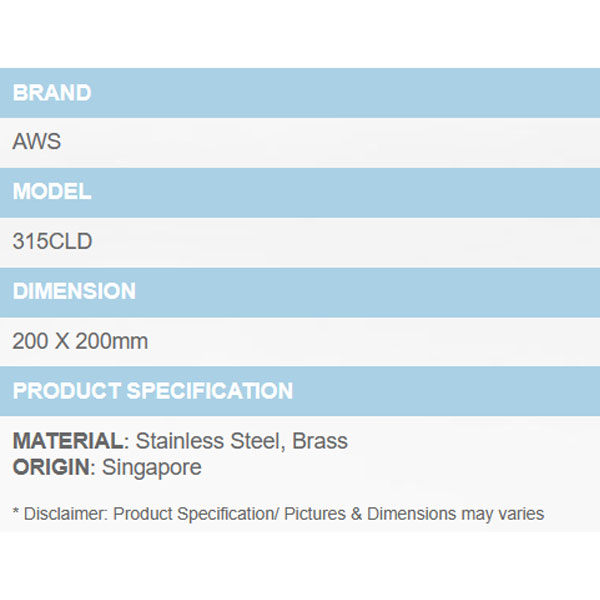Click the word PRODUCT in the header
600x600 pixels.
[x=68, y=391]
